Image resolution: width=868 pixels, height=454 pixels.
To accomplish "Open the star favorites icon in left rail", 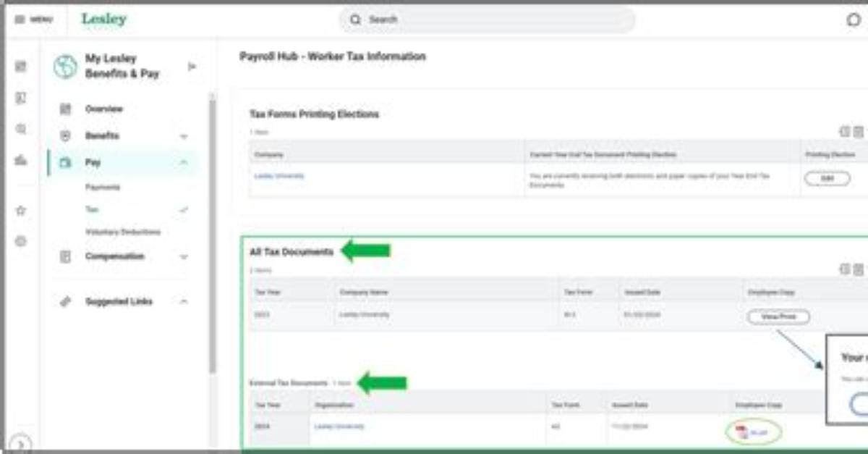I will tap(21, 211).
